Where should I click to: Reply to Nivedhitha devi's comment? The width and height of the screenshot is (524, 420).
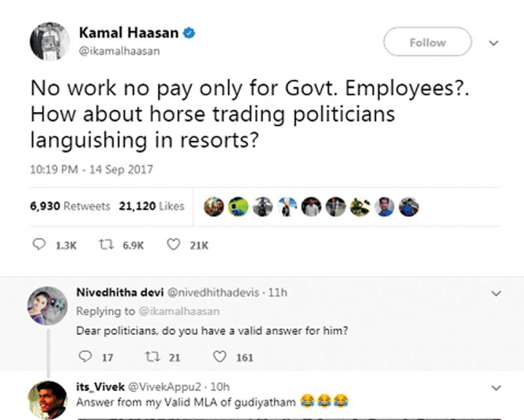pyautogui.click(x=85, y=356)
